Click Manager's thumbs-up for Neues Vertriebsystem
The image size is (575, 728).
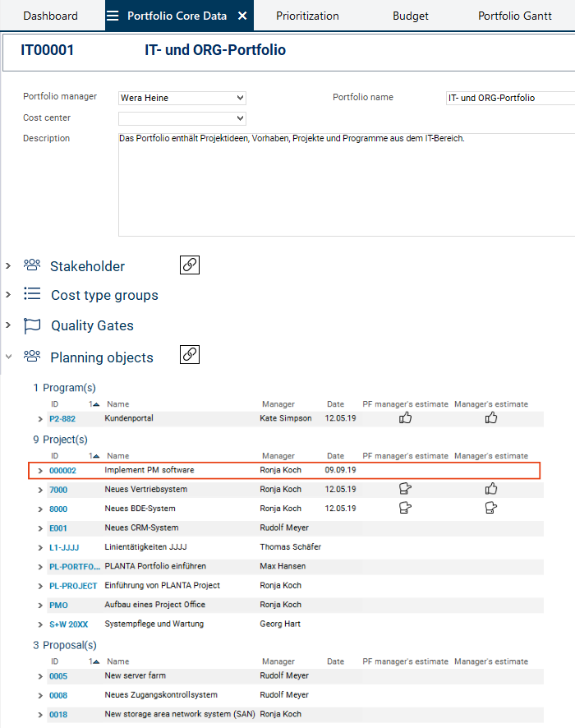[491, 489]
